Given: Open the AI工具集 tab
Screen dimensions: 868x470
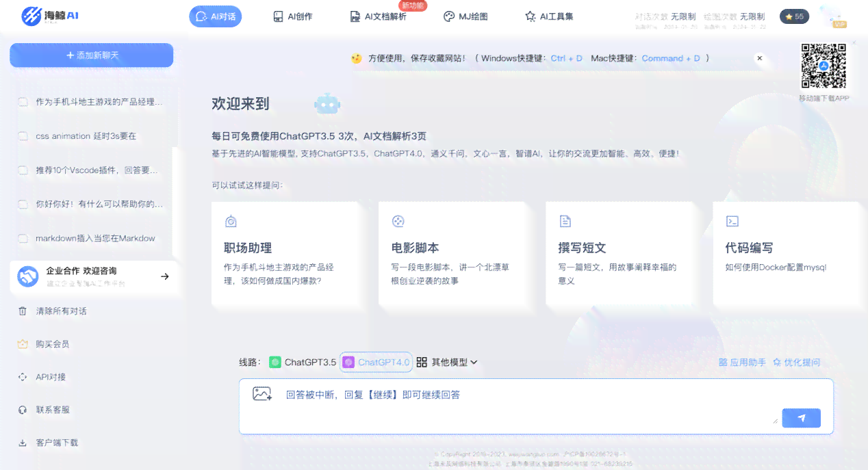Looking at the screenshot, I should 549,16.
